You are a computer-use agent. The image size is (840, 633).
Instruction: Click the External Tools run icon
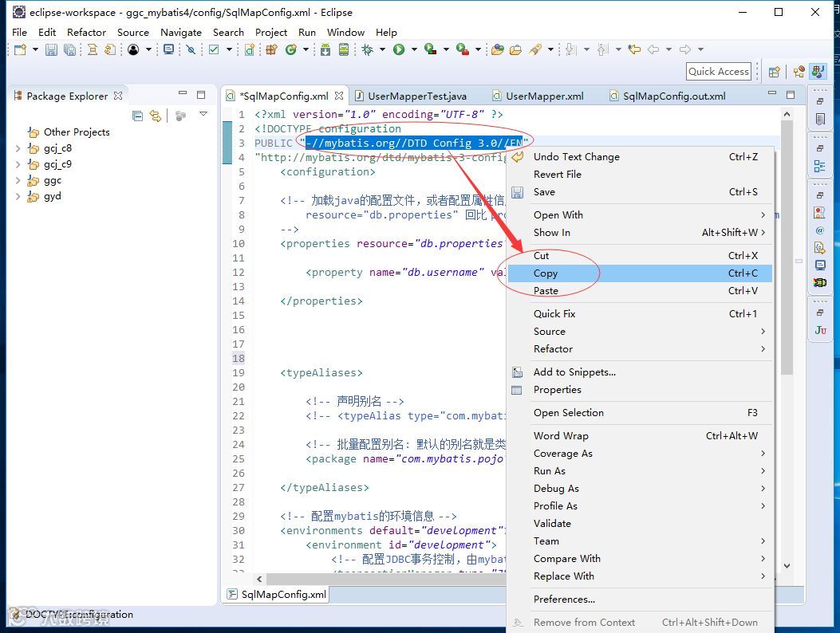(463, 49)
